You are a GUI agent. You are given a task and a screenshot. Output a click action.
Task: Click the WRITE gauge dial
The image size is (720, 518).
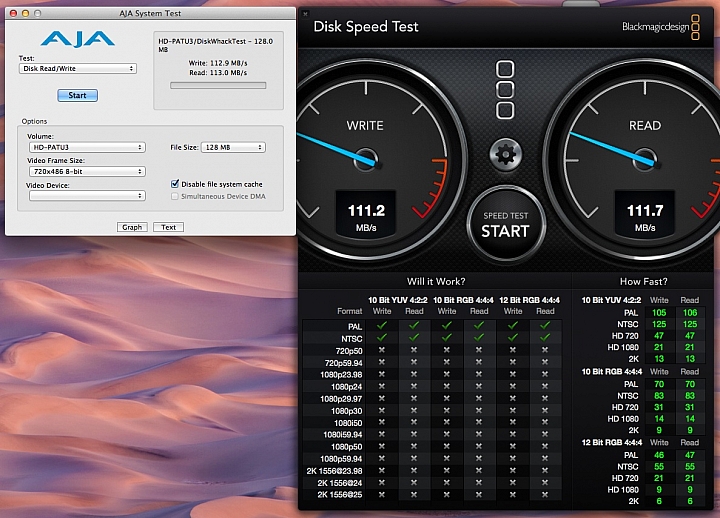366,161
